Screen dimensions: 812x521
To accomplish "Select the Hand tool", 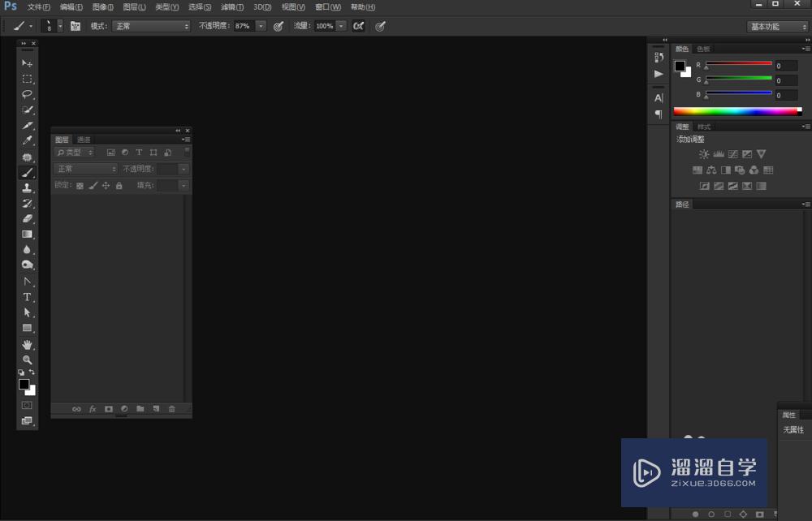I will [x=27, y=345].
